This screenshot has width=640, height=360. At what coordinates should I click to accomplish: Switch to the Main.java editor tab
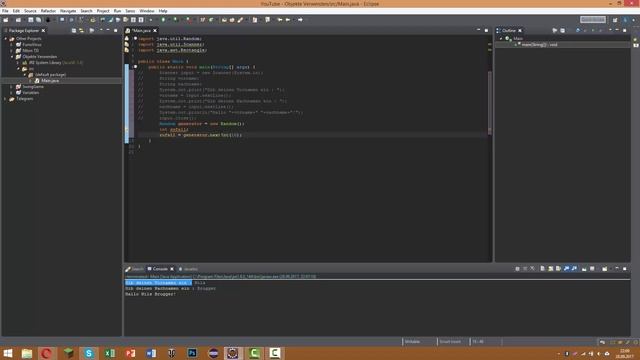pyautogui.click(x=141, y=31)
